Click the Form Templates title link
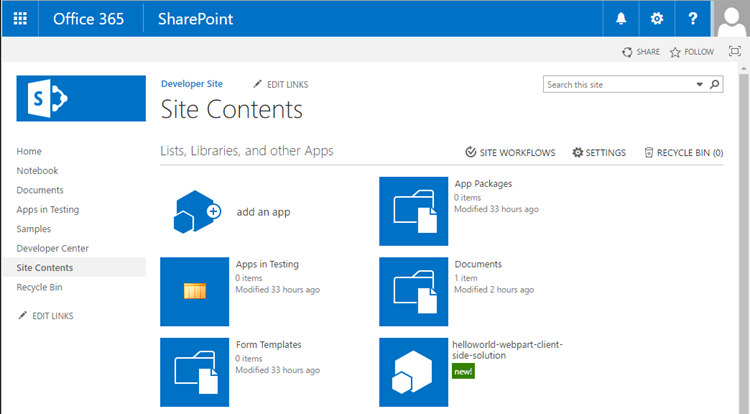This screenshot has height=414, width=750. [268, 344]
